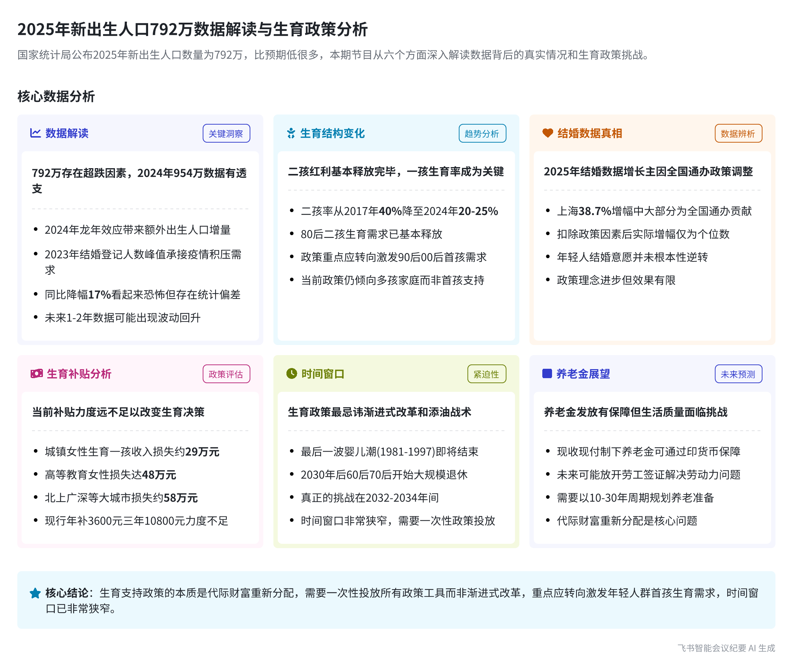Select the 紧迫性 green tag
Viewport: 805px width, 672px height.
pos(486,374)
